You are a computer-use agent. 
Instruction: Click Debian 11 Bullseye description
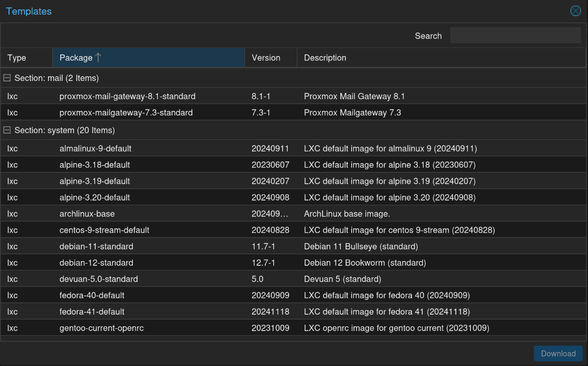[x=361, y=246]
